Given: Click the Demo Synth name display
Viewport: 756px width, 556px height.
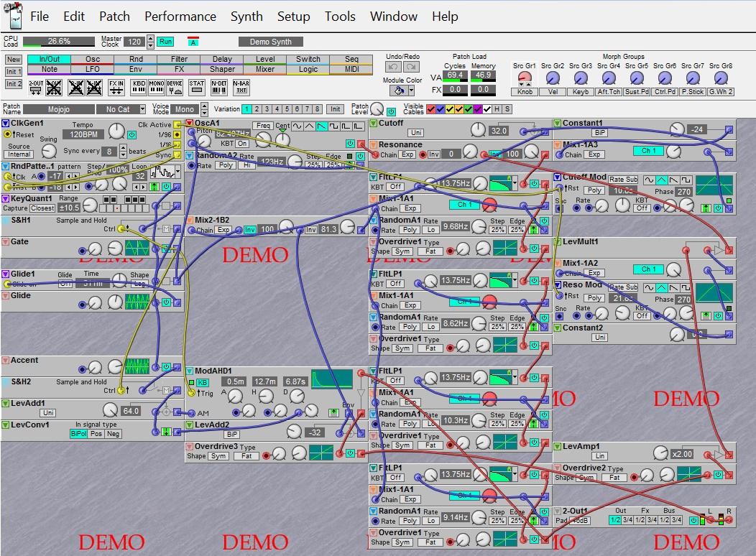Looking at the screenshot, I should tap(270, 42).
